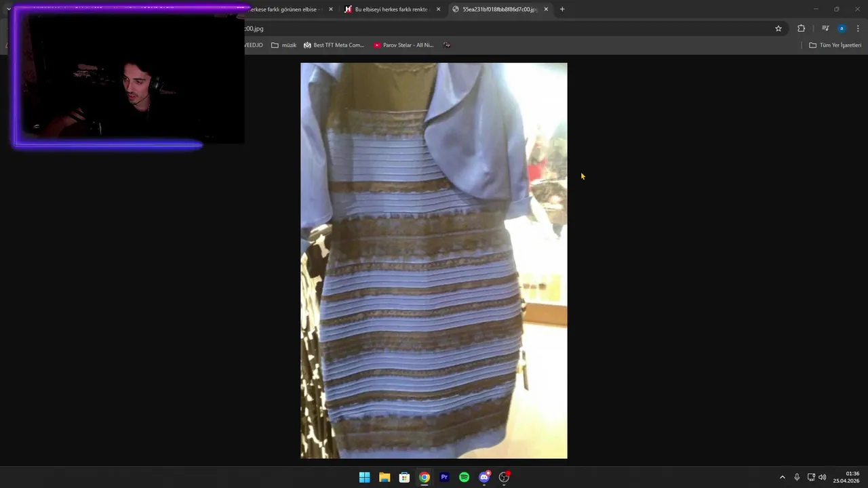Viewport: 868px width, 488px height.
Task: Open the tab search chevron
Action: point(8,9)
